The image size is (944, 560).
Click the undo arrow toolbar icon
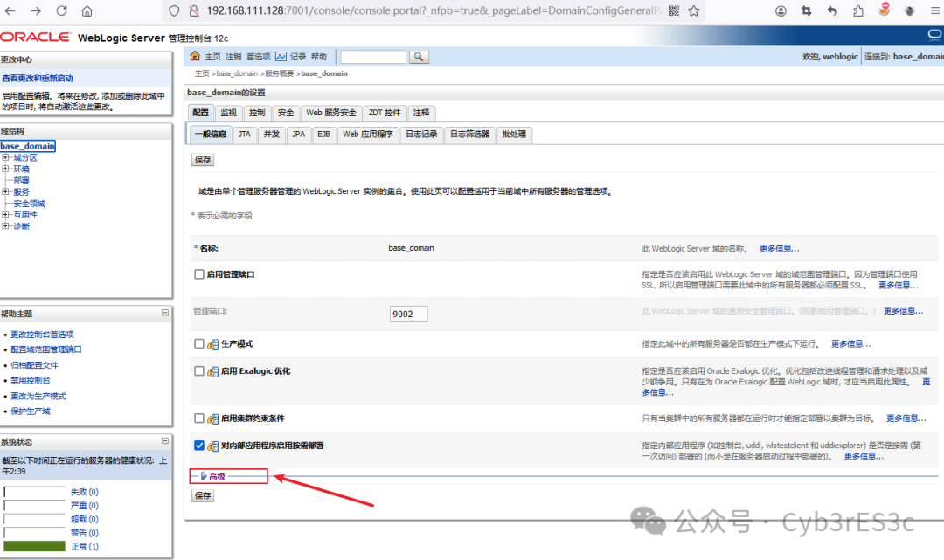[x=832, y=10]
